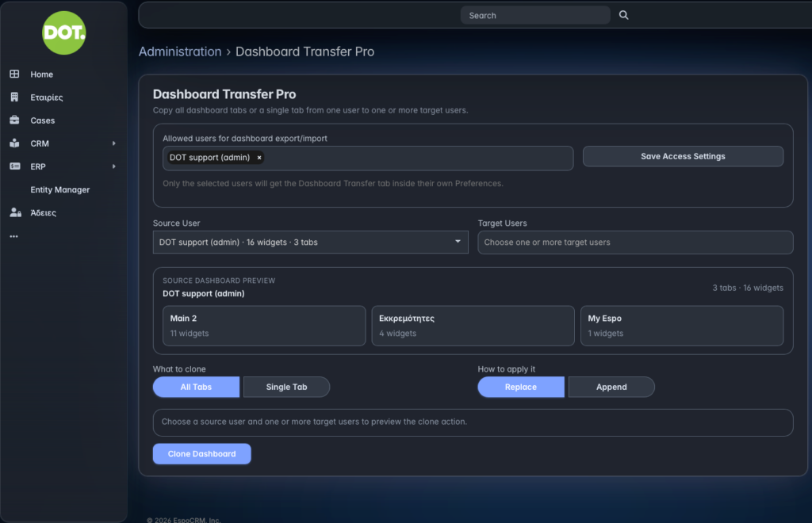
Task: Click the '3 tabs · 16 widgets' summary text
Action: tap(747, 288)
